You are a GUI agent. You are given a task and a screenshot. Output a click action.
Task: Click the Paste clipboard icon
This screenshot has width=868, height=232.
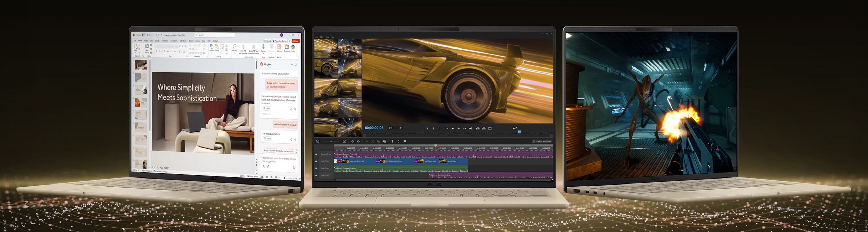pos(136,46)
